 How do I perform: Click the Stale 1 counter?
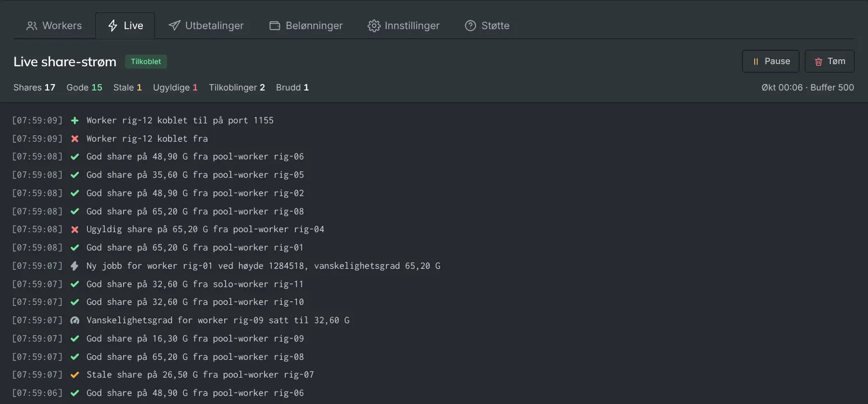tap(127, 87)
